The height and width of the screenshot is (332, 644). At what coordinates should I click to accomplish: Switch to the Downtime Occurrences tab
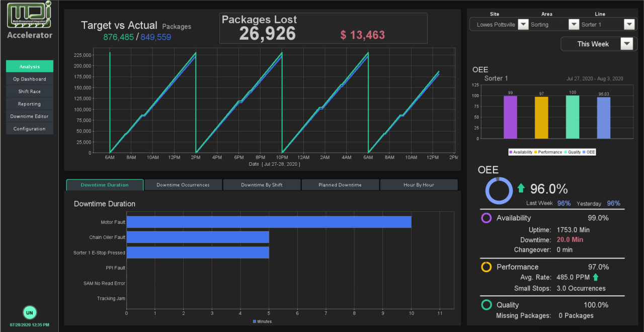(x=183, y=185)
